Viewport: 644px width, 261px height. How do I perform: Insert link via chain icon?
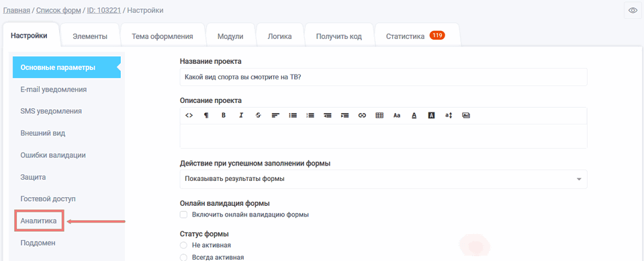[x=362, y=116]
